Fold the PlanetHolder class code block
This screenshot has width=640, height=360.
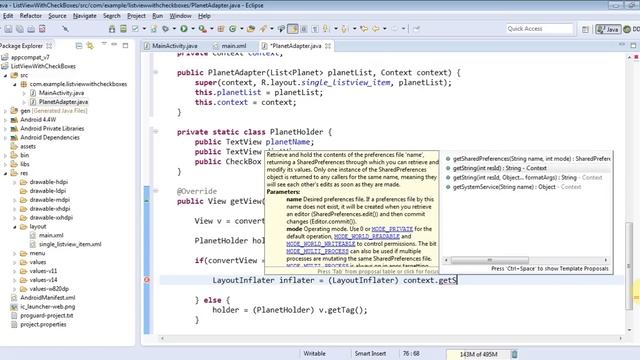click(x=156, y=131)
